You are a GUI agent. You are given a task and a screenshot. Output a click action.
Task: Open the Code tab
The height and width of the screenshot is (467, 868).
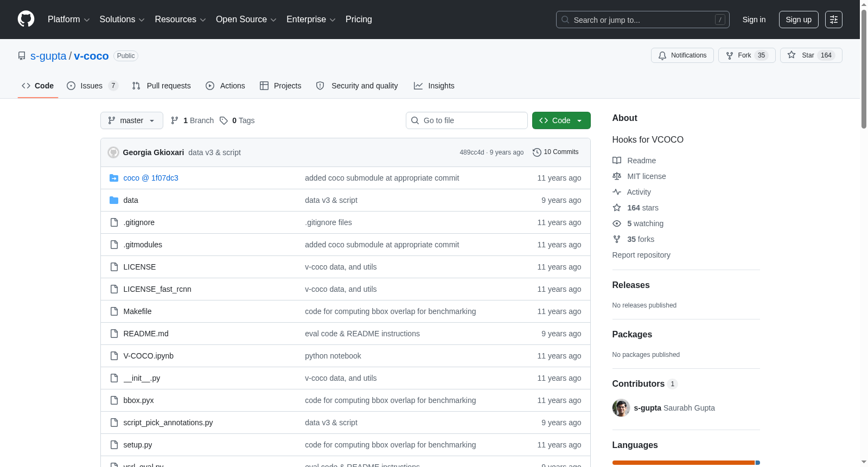pos(38,86)
